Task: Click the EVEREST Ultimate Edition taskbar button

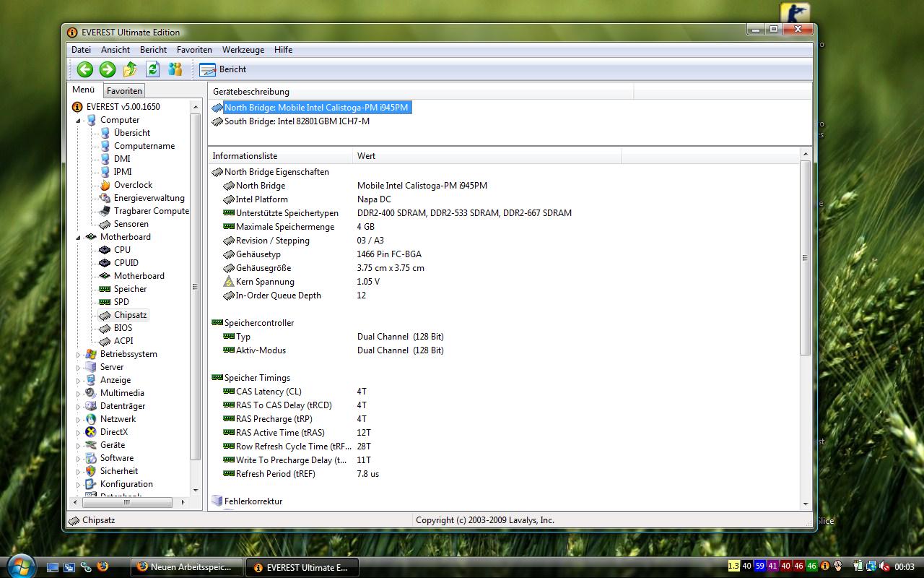Action: pos(302,567)
